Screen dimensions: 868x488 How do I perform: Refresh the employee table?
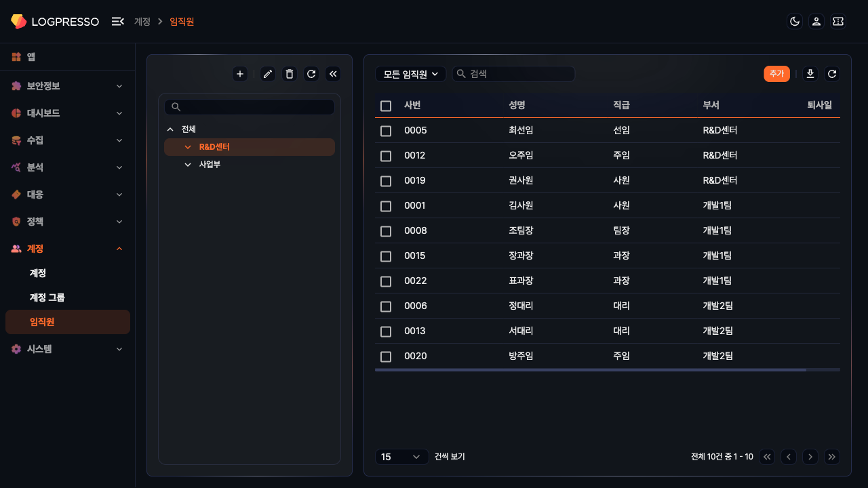[832, 74]
